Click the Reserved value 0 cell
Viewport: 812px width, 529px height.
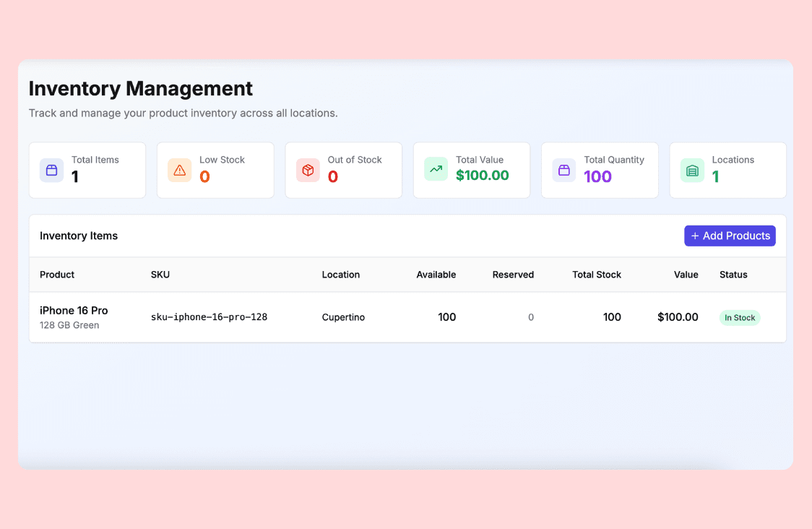point(531,317)
